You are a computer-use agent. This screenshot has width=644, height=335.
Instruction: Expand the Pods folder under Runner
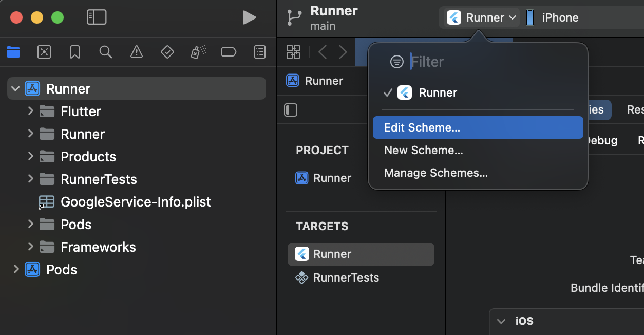coord(30,224)
